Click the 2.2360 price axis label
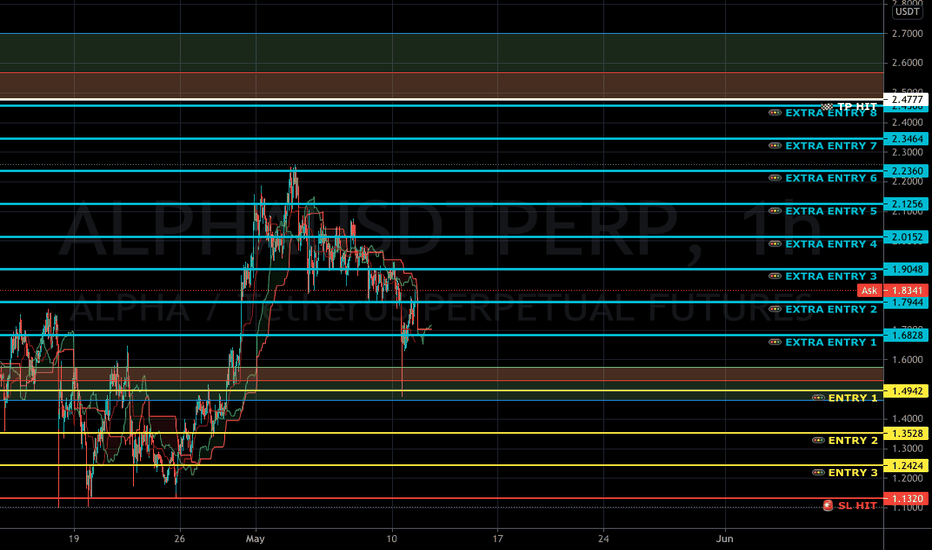The width and height of the screenshot is (932, 550). click(x=907, y=171)
